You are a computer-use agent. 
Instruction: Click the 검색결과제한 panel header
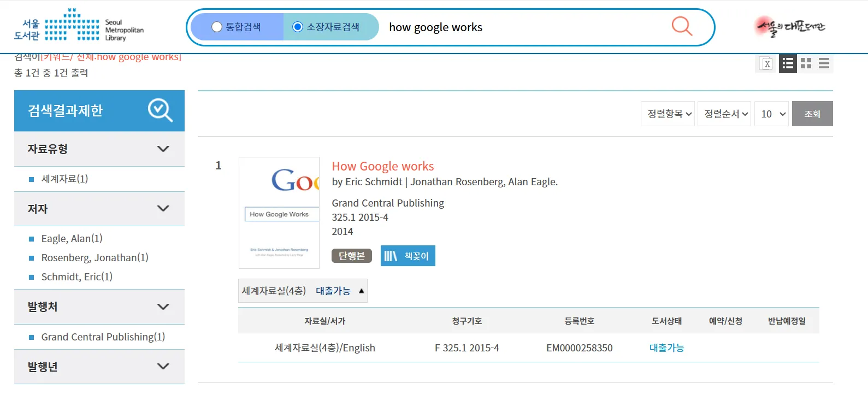pyautogui.click(x=99, y=110)
